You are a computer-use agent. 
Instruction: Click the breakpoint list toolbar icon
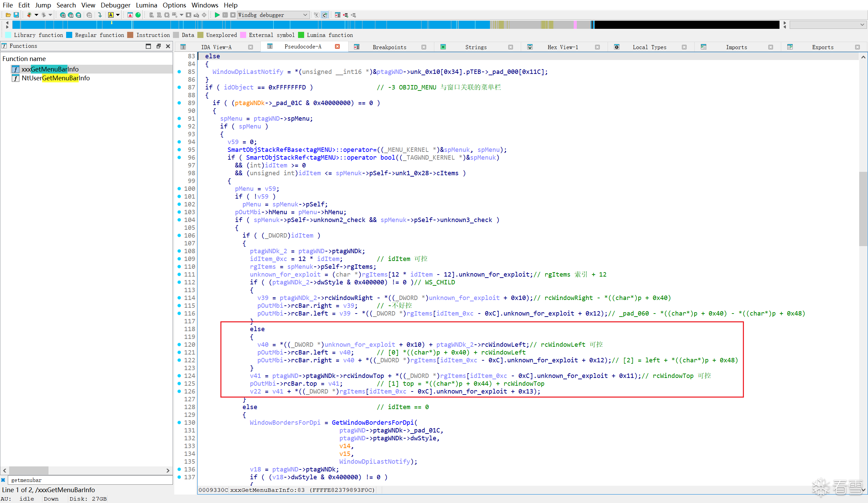pyautogui.click(x=338, y=15)
